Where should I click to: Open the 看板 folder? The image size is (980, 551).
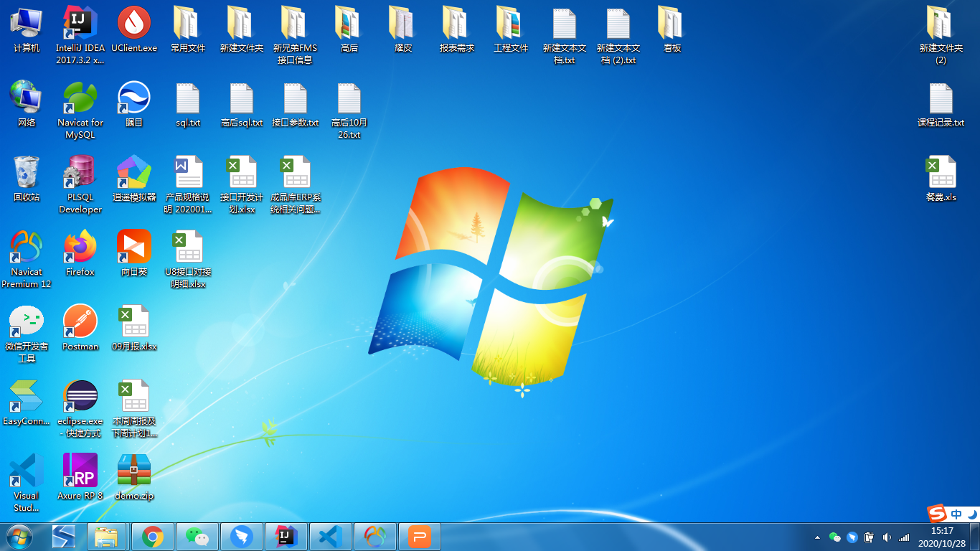point(672,30)
